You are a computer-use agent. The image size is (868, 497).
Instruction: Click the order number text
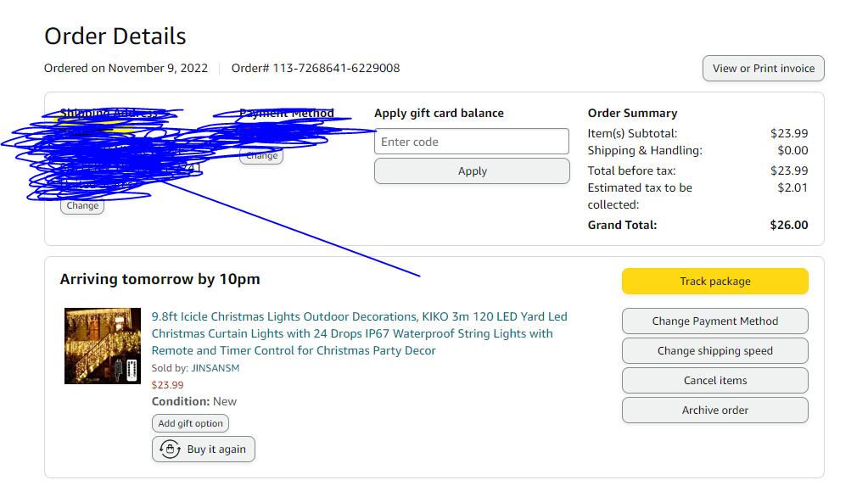click(x=316, y=68)
